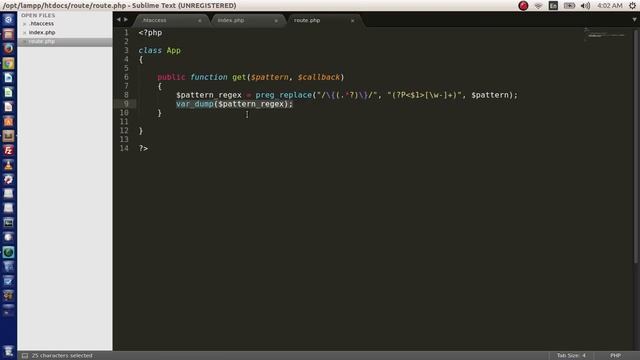Close the index.php tab
The height and width of the screenshot is (360, 640).
click(x=276, y=20)
